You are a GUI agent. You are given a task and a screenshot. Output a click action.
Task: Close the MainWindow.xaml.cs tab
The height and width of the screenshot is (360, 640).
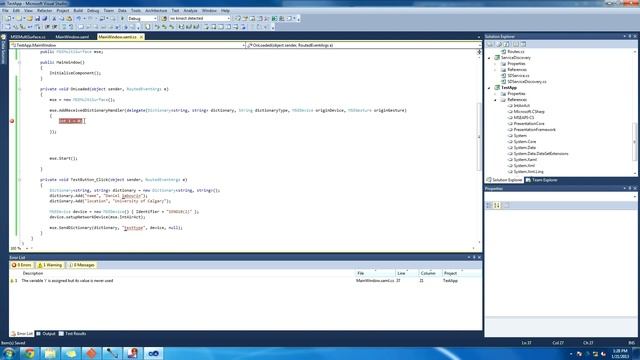[141, 37]
